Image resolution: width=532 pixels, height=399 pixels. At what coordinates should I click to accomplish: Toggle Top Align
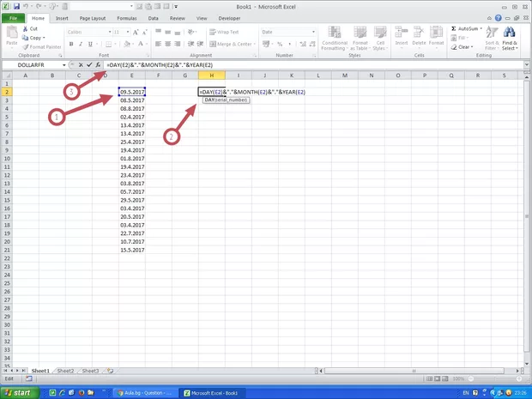coord(158,32)
